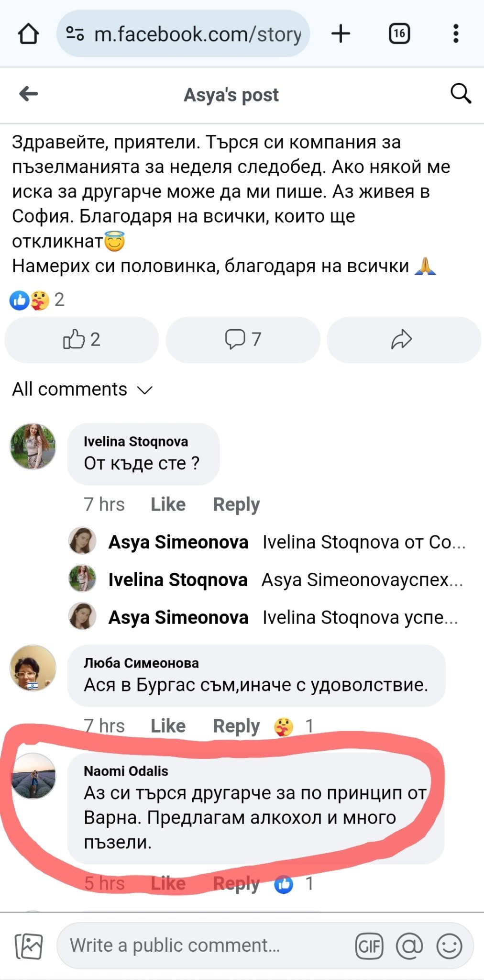Go back using the post back arrow
The height and width of the screenshot is (980, 484).
coord(29,94)
